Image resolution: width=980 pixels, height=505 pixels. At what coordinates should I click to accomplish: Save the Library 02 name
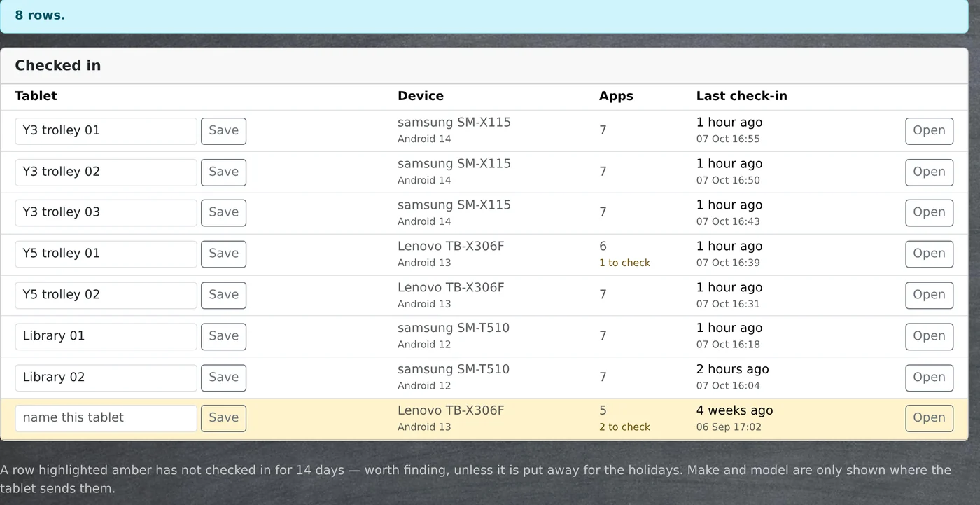click(223, 378)
